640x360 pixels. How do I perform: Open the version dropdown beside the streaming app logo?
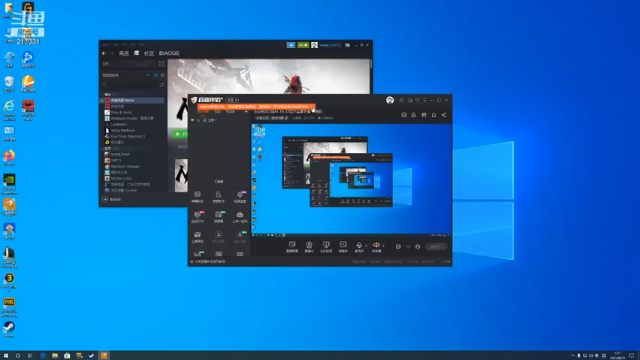232,100
